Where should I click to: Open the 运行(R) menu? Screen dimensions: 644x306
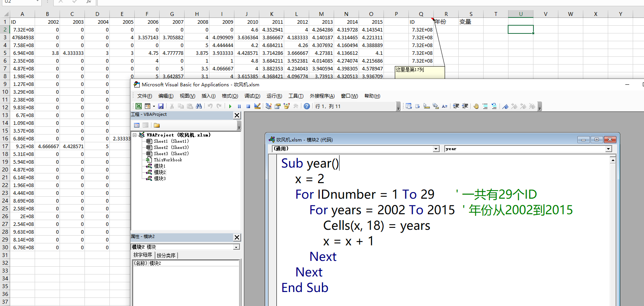pos(274,96)
